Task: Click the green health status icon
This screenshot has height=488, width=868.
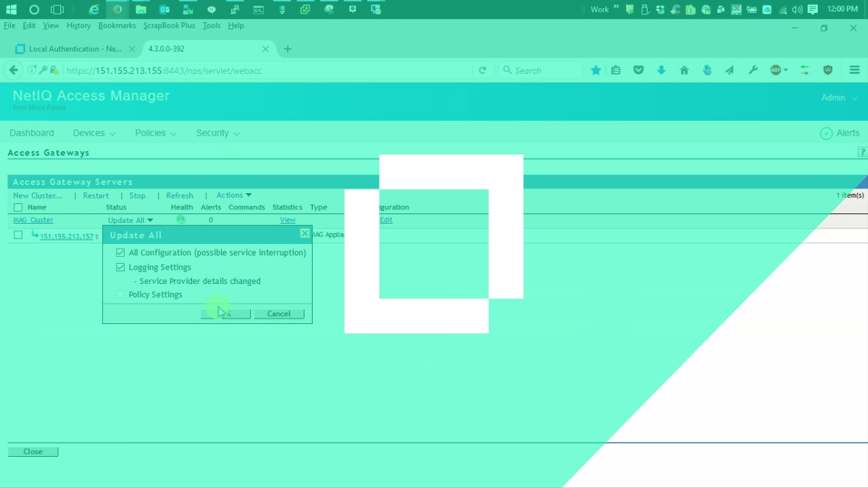Action: point(181,220)
